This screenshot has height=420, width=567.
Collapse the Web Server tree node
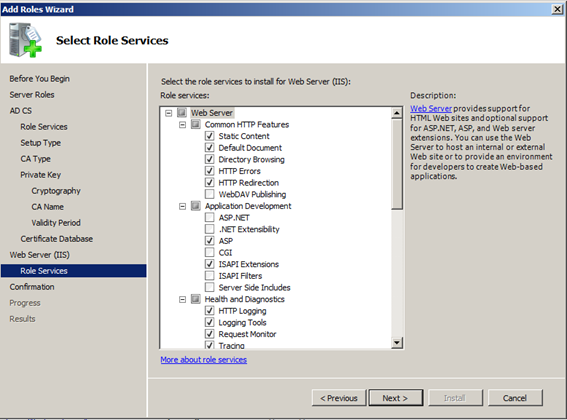click(x=169, y=113)
